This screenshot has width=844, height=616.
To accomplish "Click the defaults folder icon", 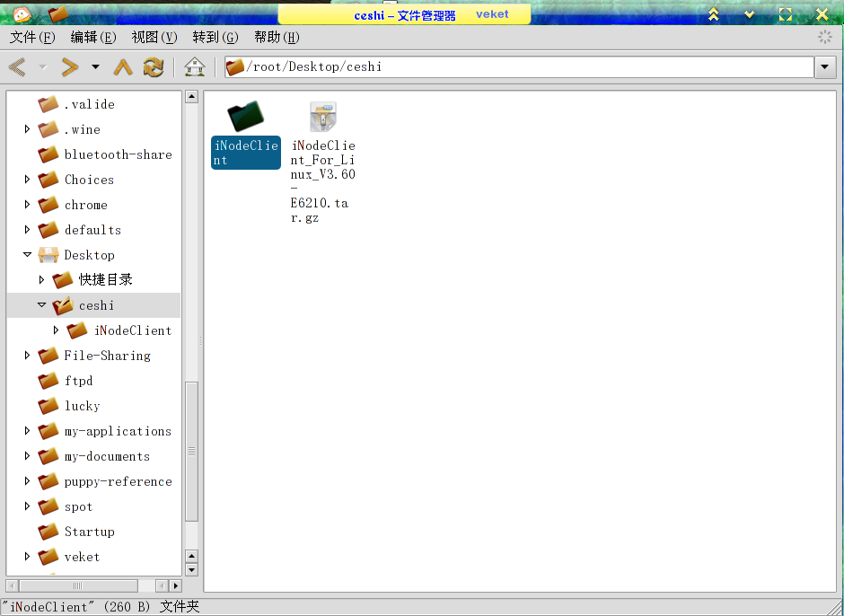I will click(48, 230).
